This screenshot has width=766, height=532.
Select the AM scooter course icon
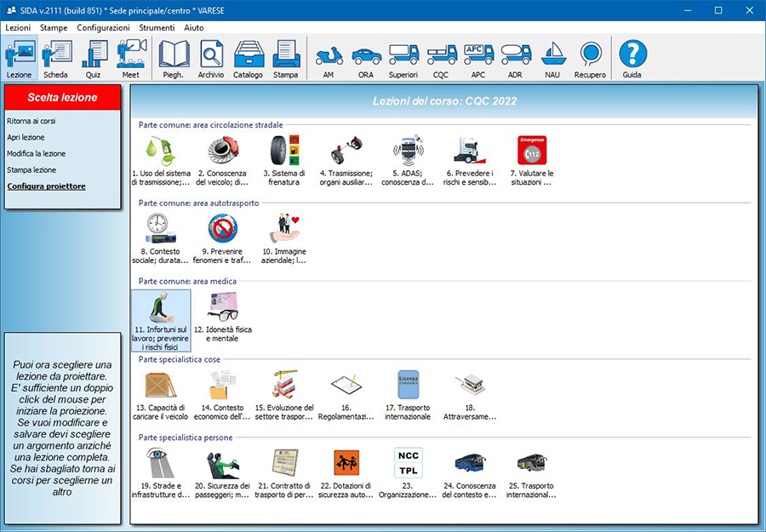click(329, 59)
